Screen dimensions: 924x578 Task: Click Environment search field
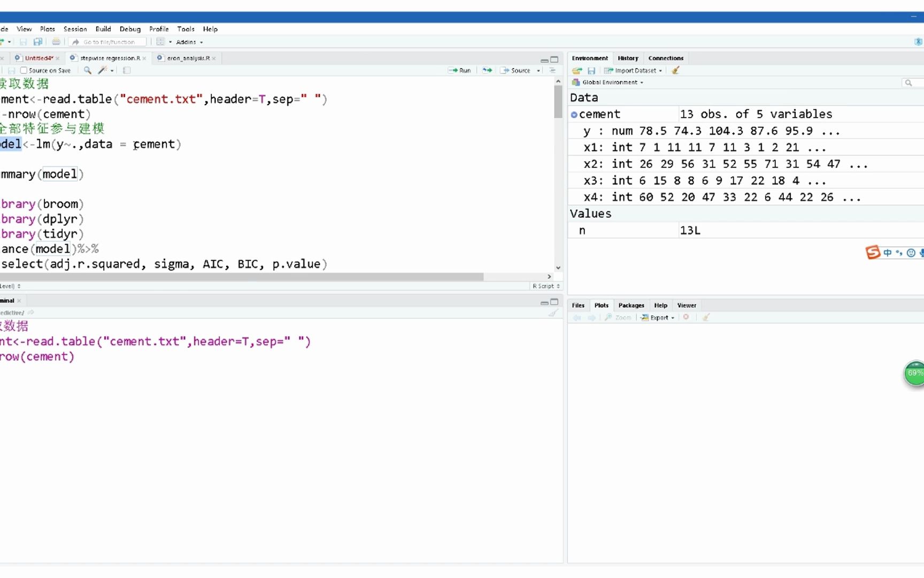(912, 82)
